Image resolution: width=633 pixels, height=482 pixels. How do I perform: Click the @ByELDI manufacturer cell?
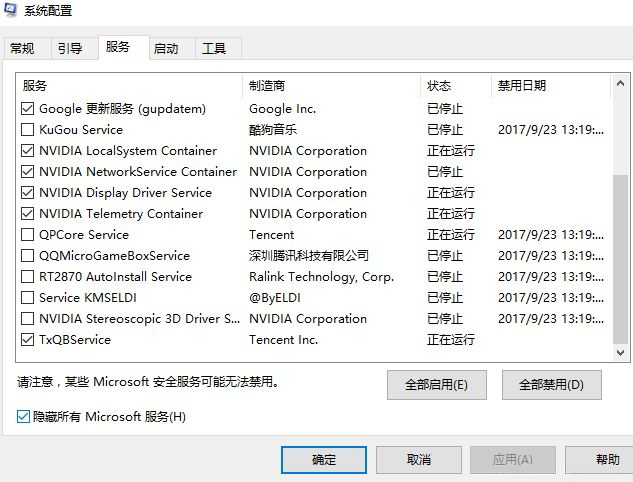coord(275,298)
